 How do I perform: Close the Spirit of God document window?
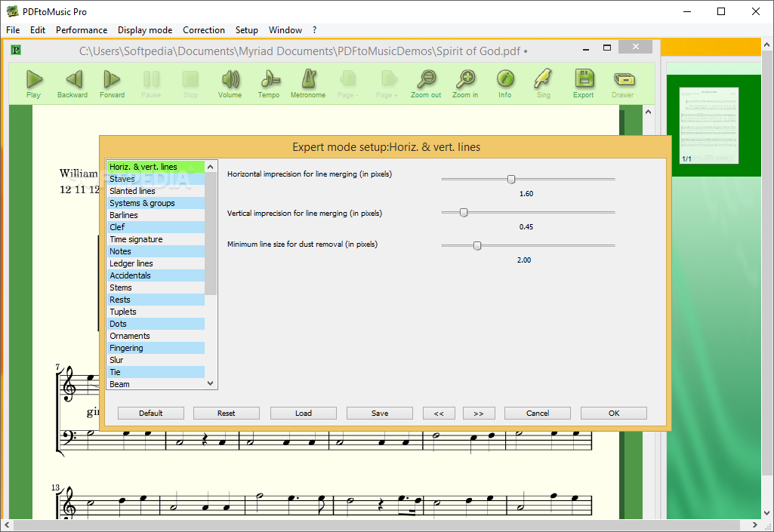point(635,47)
